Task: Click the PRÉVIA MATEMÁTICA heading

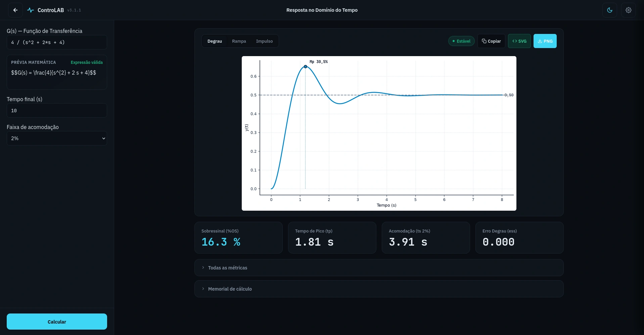Action: tap(34, 62)
